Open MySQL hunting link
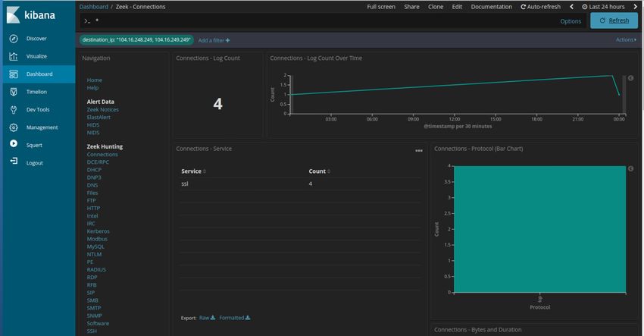644x336 pixels. coord(95,247)
